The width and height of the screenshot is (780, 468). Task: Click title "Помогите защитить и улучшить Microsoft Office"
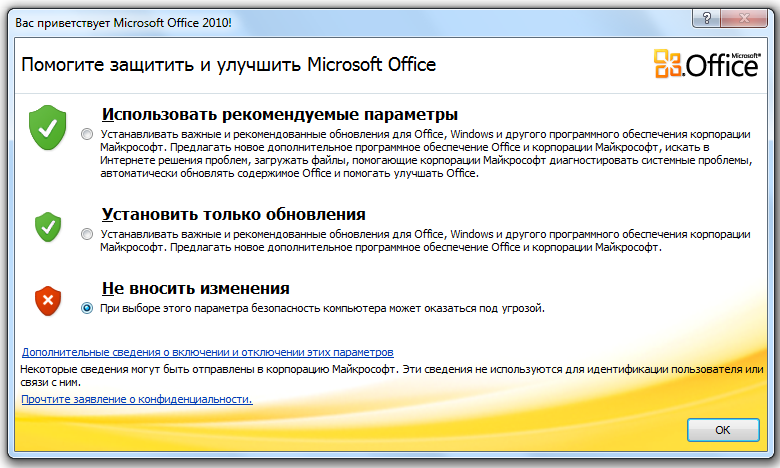click(229, 65)
